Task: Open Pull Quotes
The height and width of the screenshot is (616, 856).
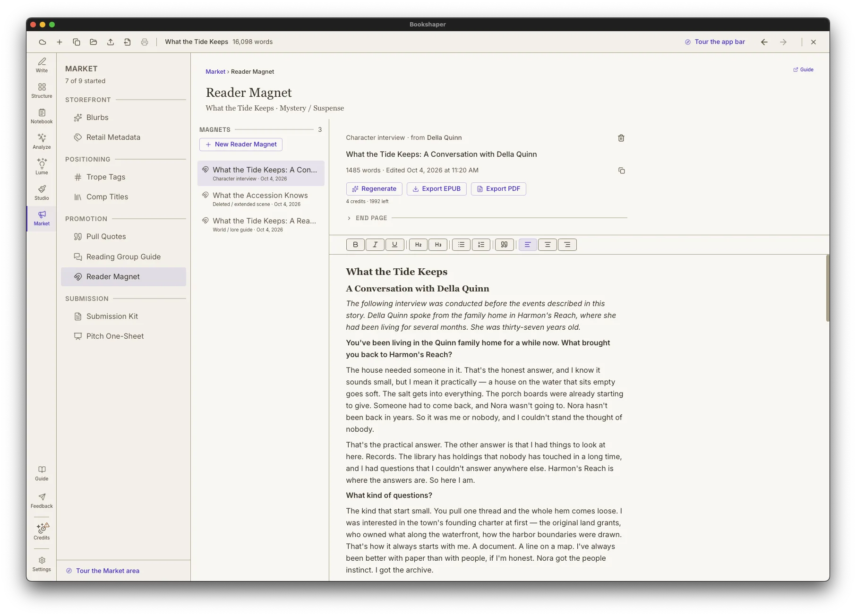Action: (123, 237)
